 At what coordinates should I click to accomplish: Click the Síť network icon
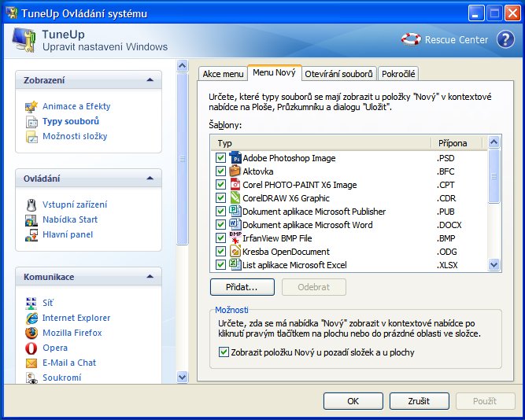click(x=31, y=304)
